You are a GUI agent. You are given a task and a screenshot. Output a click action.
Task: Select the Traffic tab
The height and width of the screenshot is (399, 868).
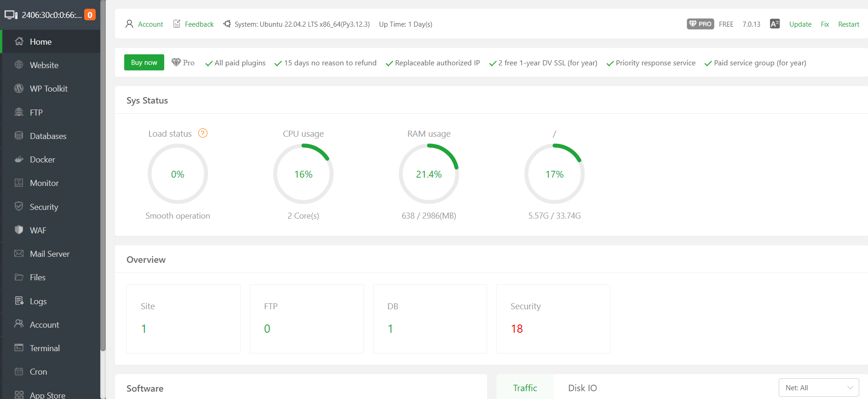(x=525, y=388)
